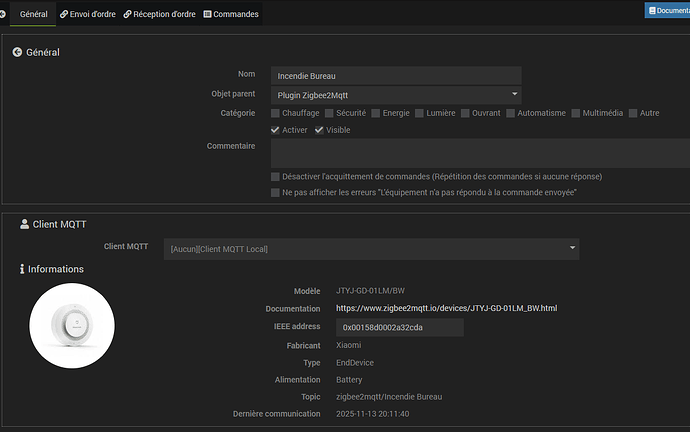This screenshot has width=690, height=432.
Task: Open the zigbee2mqtt.io documentation link
Action: pyautogui.click(x=445, y=308)
